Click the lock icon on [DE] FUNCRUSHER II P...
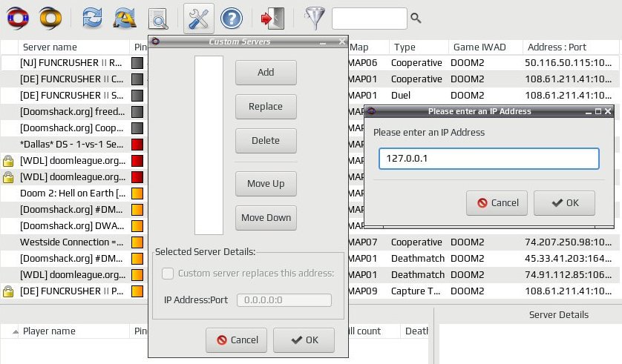622x364 pixels. point(8,291)
